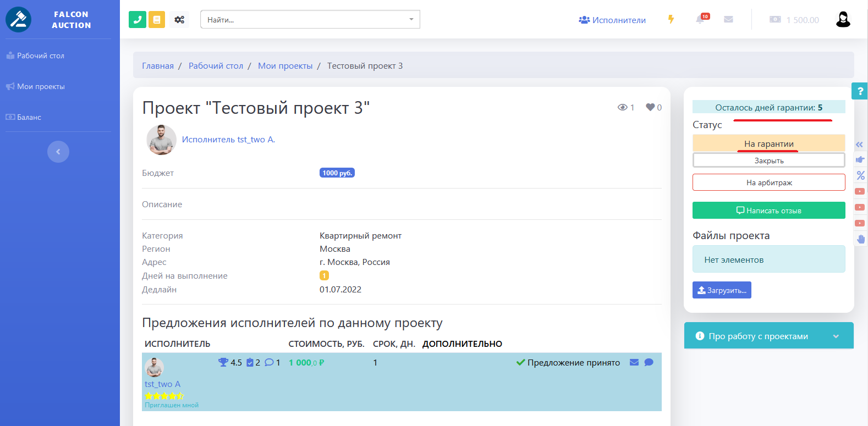Click the user profile avatar icon

click(x=843, y=19)
